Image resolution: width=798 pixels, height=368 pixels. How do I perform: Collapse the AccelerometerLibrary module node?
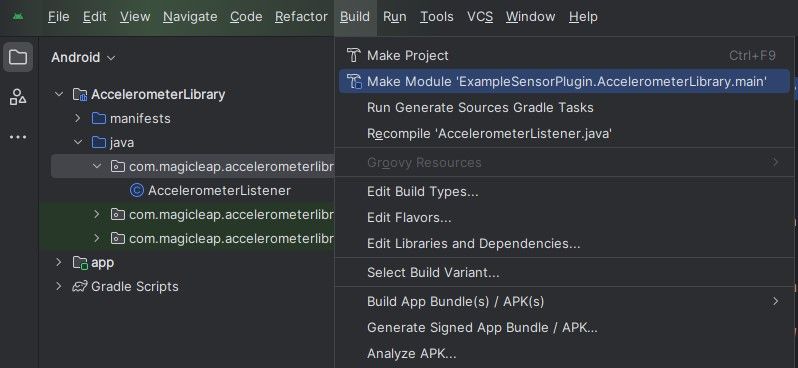coord(59,94)
